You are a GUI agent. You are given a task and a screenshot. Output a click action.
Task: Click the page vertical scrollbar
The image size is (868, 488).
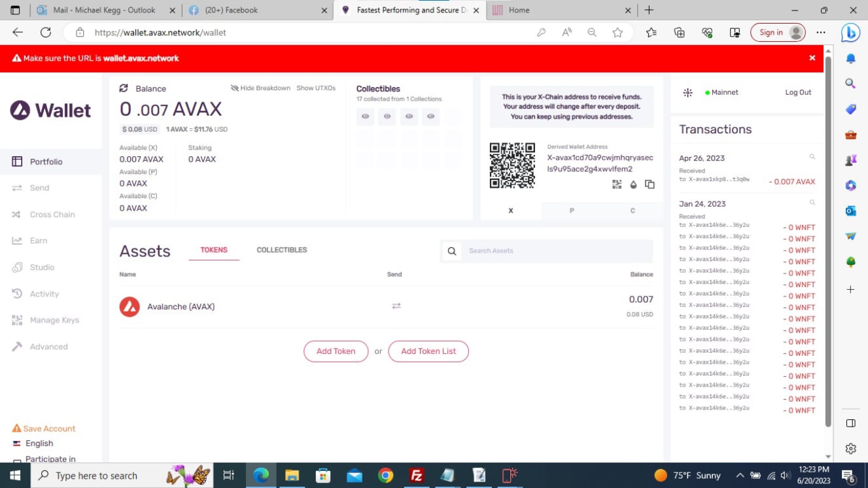[828, 241]
